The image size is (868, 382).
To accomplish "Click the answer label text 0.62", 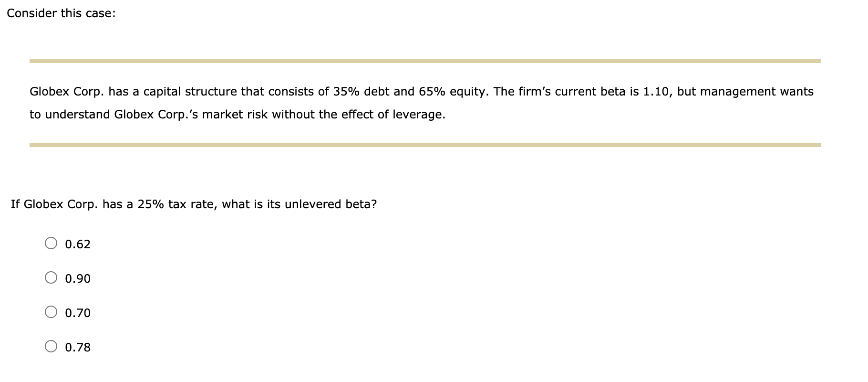I will pyautogui.click(x=78, y=244).
